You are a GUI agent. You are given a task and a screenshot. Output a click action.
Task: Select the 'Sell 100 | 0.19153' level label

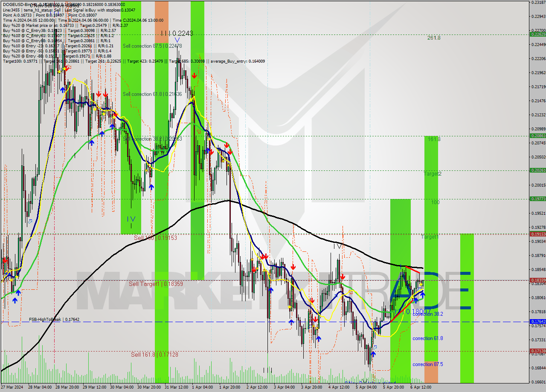[x=155, y=238]
